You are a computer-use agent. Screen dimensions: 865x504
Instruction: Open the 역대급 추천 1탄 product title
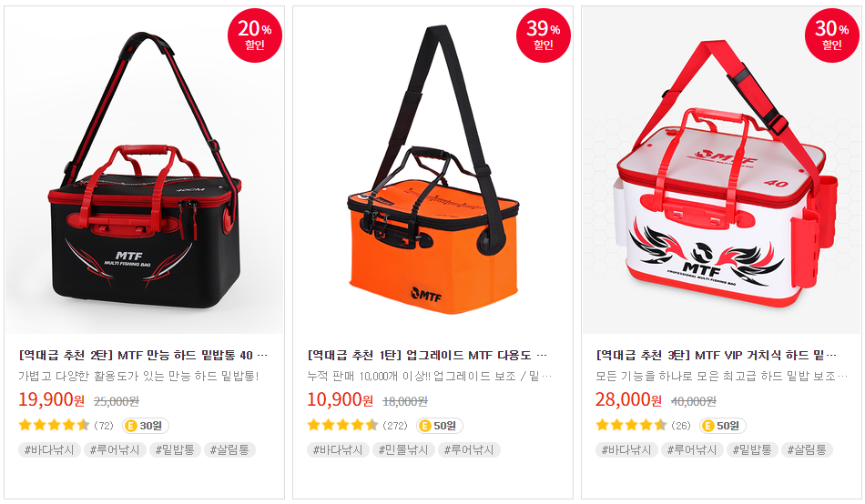pos(428,355)
